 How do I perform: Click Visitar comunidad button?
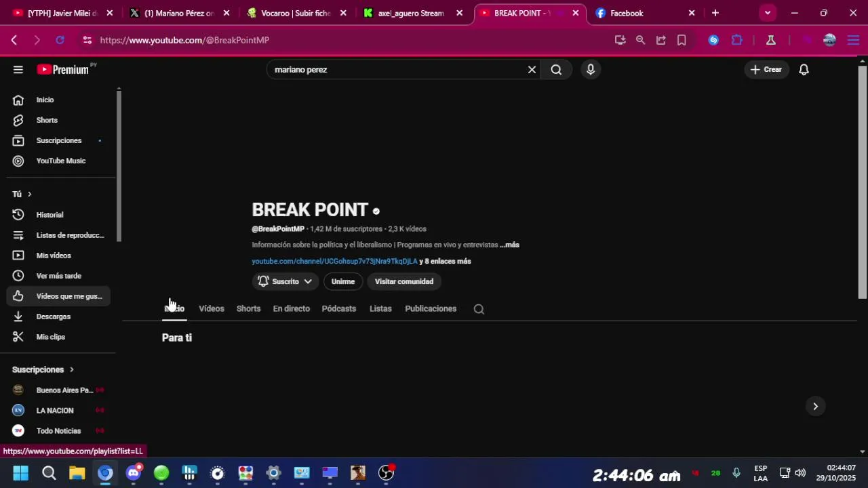pos(404,281)
